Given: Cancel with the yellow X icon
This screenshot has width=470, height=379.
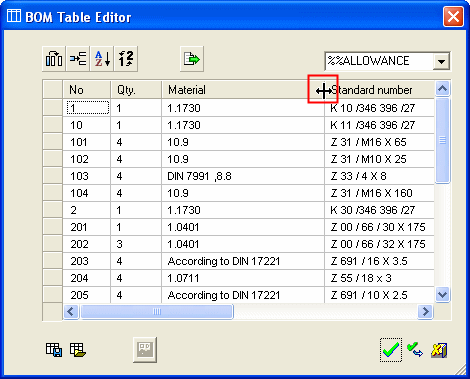Looking at the screenshot, I should 439,350.
